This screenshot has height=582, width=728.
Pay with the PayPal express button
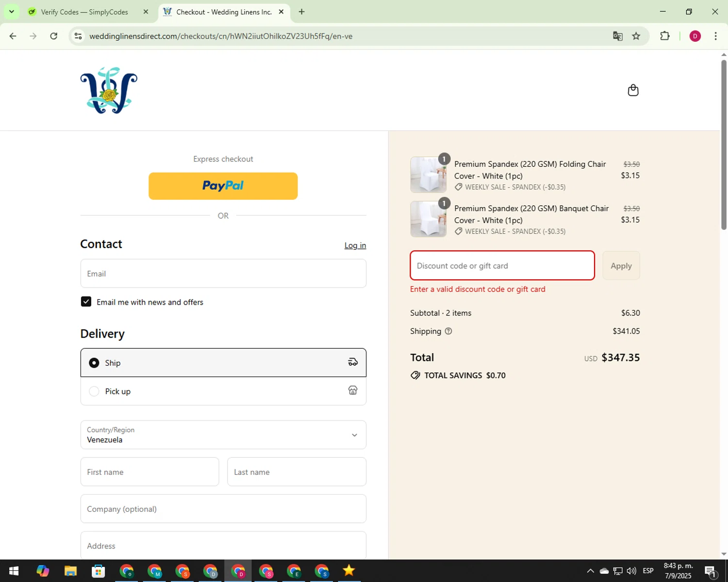pyautogui.click(x=223, y=186)
